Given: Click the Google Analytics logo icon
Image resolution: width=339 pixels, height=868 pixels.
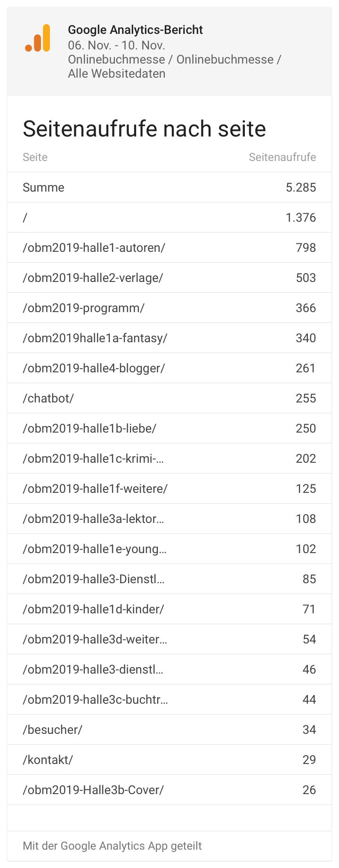Looking at the screenshot, I should click(38, 39).
